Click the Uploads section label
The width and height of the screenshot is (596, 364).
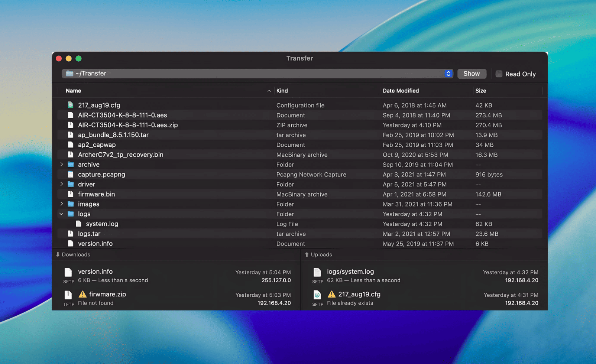[x=321, y=254]
